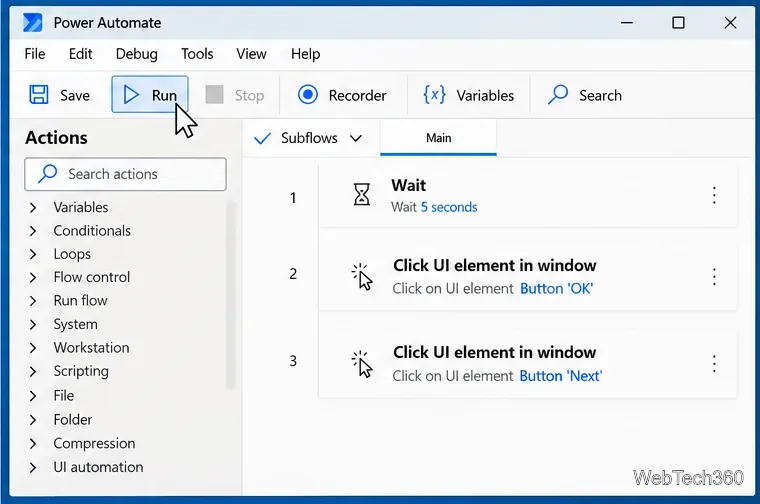Click the step number 3
This screenshot has width=760, height=504.
pos(293,361)
